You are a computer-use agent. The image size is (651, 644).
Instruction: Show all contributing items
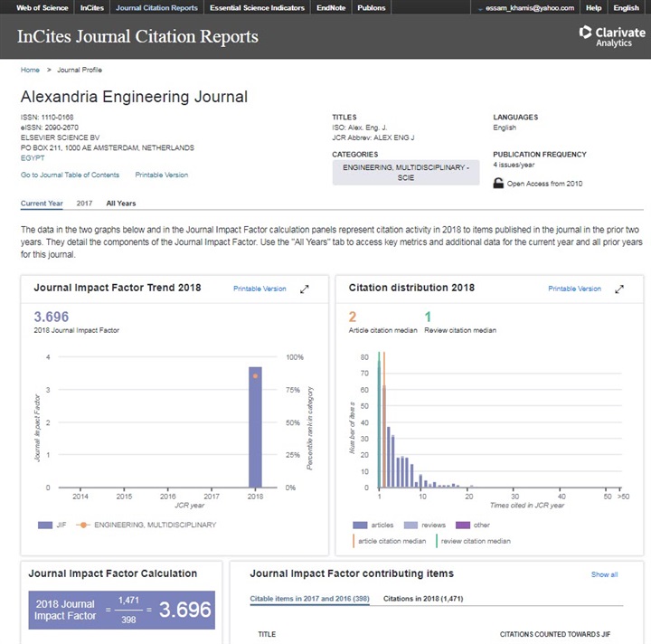pyautogui.click(x=604, y=574)
